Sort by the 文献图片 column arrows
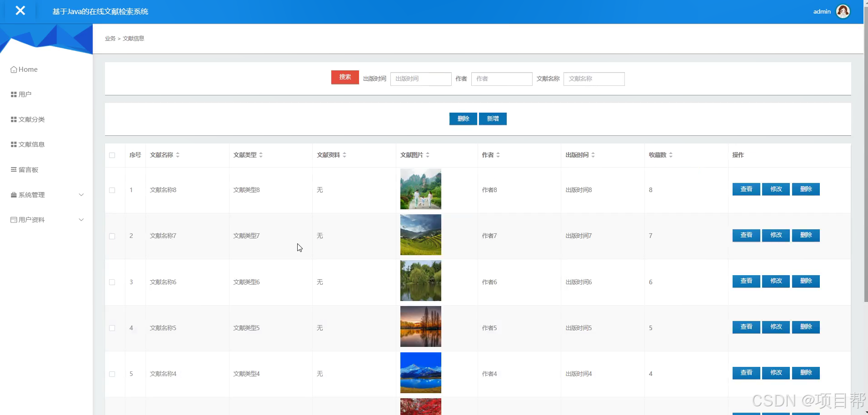This screenshot has height=415, width=868. pyautogui.click(x=428, y=155)
